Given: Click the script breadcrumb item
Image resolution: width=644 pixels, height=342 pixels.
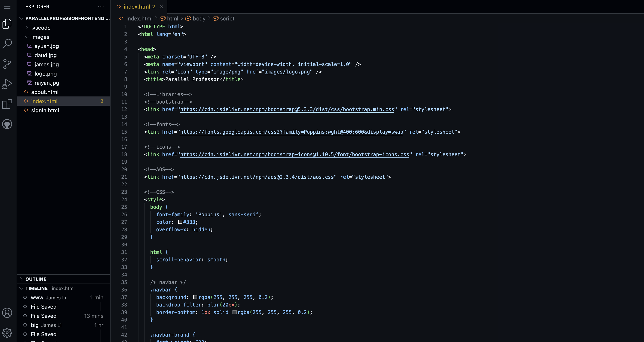Looking at the screenshot, I should (227, 19).
